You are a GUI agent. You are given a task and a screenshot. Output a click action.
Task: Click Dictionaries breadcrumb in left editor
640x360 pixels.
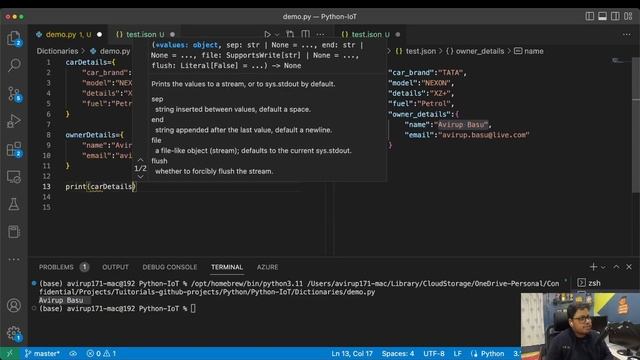click(57, 51)
